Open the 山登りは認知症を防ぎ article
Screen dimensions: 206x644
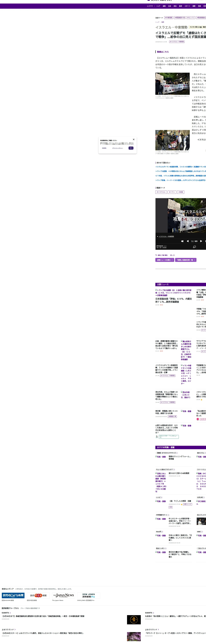pyautogui.click(x=167, y=429)
